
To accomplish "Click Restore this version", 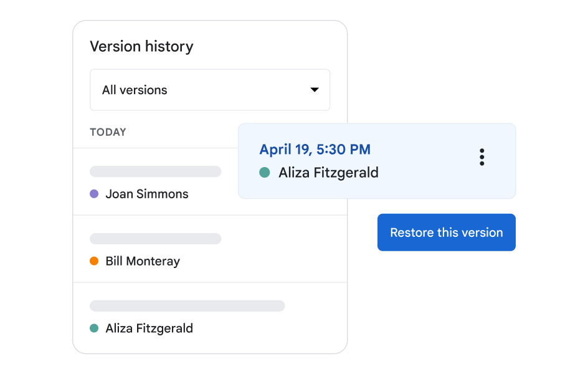I will click(446, 233).
